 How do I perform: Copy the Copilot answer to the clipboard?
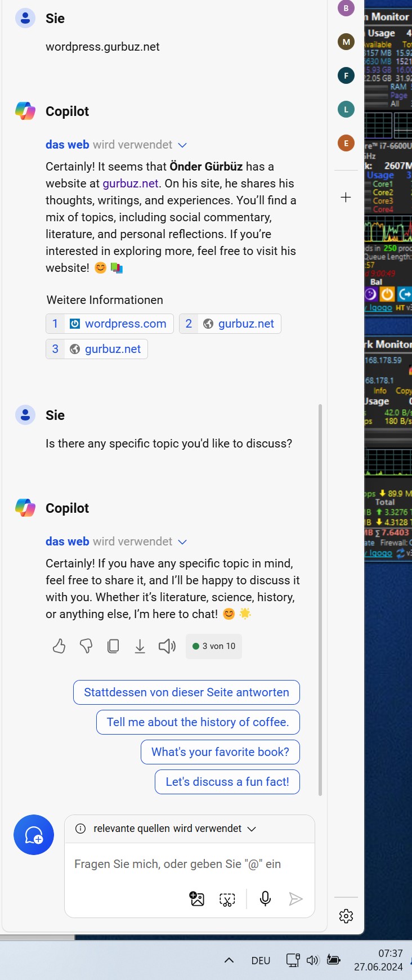pyautogui.click(x=113, y=646)
